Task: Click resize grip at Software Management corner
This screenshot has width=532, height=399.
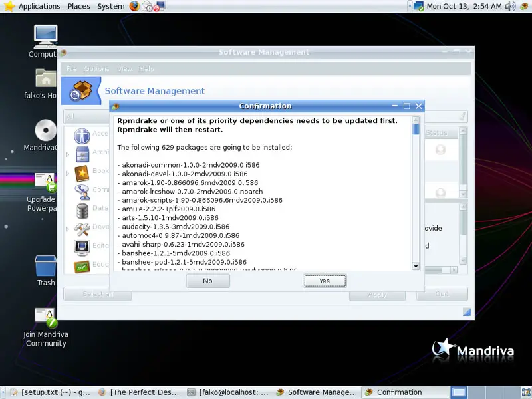Action: pos(467,311)
